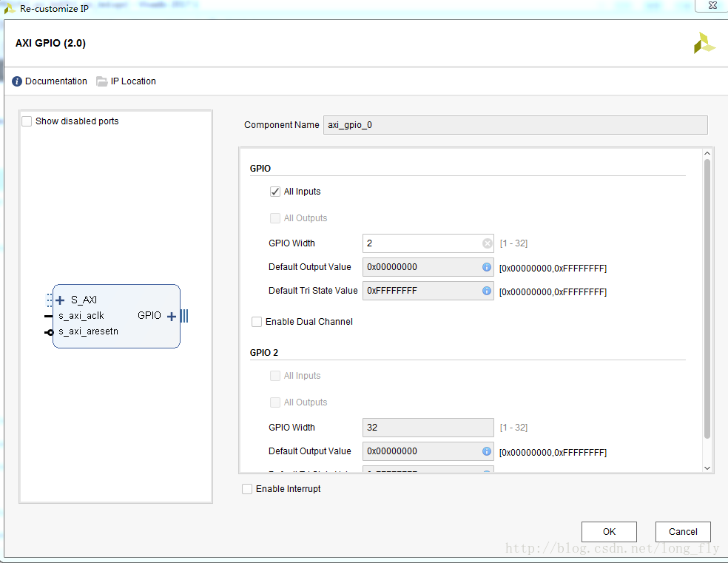The image size is (728, 563).
Task: Open the Documentation info icon
Action: pos(17,81)
